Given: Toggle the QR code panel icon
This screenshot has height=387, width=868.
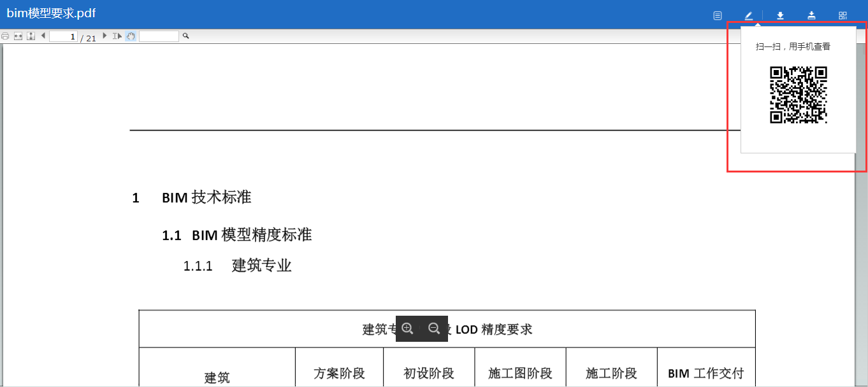Looking at the screenshot, I should (842, 15).
